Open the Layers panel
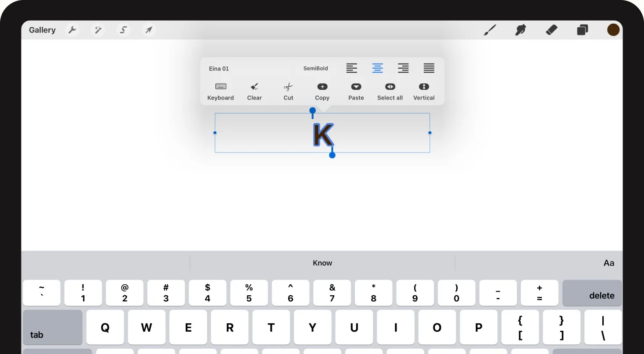This screenshot has width=644, height=354. [x=582, y=30]
